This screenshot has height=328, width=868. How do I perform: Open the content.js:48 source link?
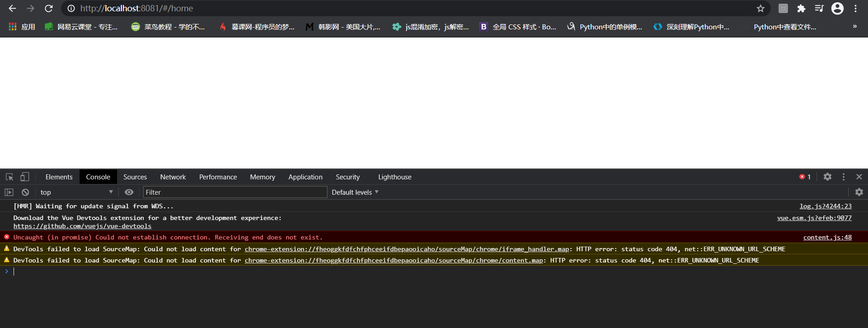click(827, 237)
